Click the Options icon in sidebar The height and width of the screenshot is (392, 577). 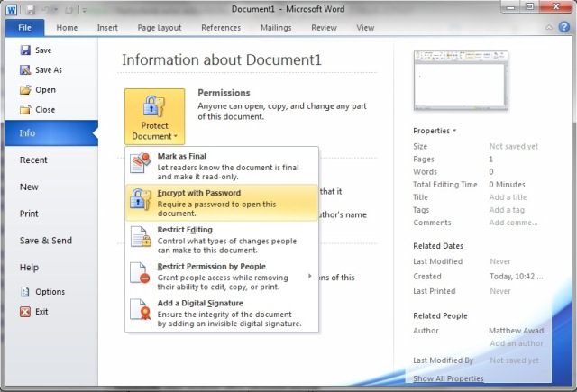click(x=25, y=292)
